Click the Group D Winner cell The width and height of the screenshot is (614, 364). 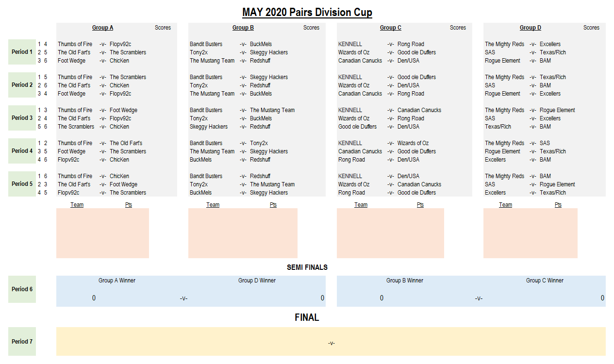click(x=257, y=281)
